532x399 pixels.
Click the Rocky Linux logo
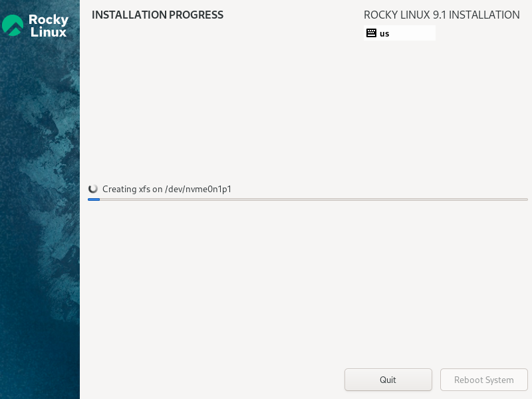pos(35,25)
